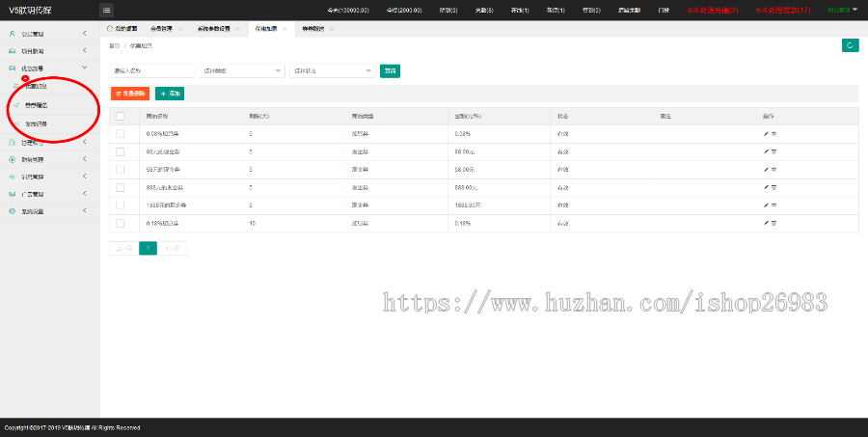Click the sidebar 财务管理 circle icon
The image size is (868, 437).
point(13,159)
